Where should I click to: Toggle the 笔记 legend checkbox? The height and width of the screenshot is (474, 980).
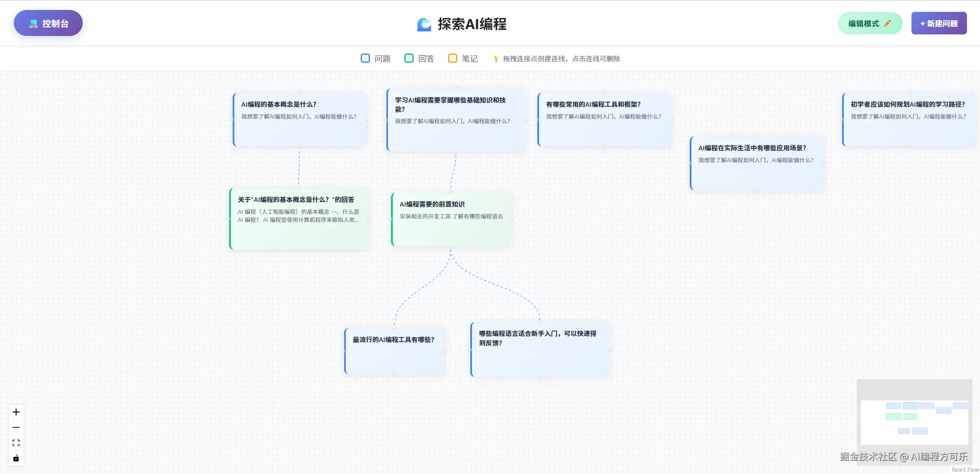[453, 58]
